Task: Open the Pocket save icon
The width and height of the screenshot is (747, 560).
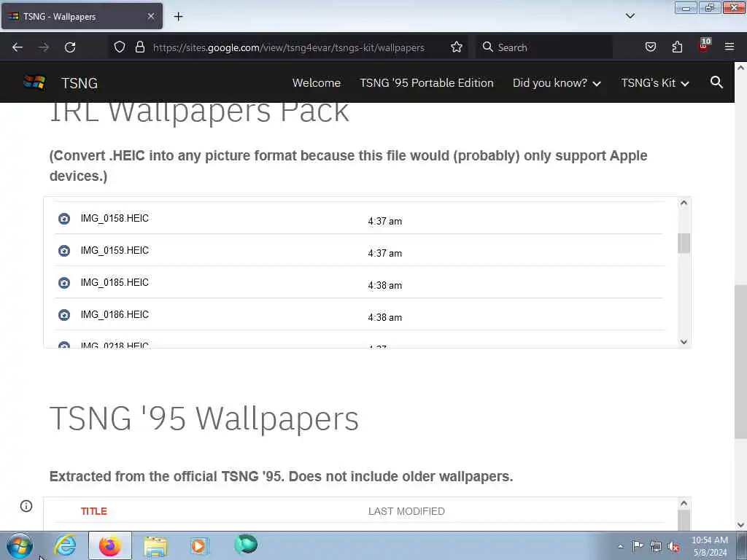Action: (650, 47)
